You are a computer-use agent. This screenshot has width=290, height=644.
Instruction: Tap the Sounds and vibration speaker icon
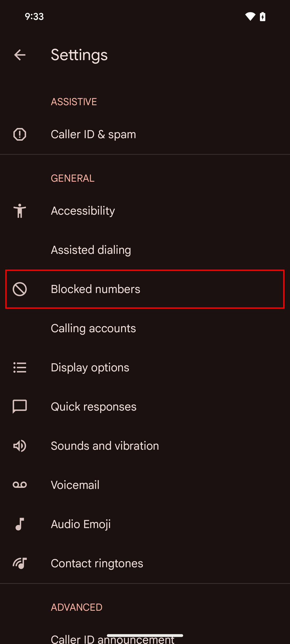point(20,446)
